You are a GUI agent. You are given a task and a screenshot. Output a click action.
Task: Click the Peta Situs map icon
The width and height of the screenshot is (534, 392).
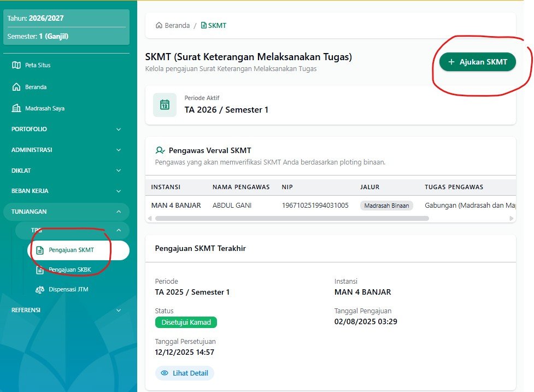tap(16, 65)
